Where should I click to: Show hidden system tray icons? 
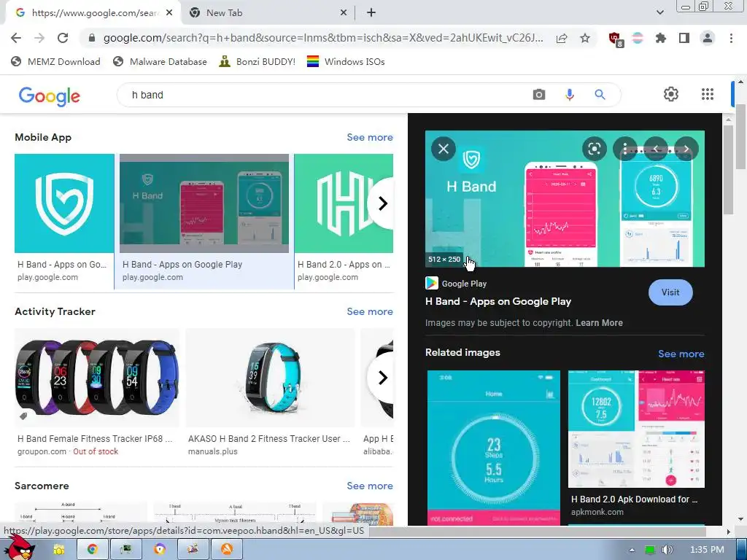(632, 550)
